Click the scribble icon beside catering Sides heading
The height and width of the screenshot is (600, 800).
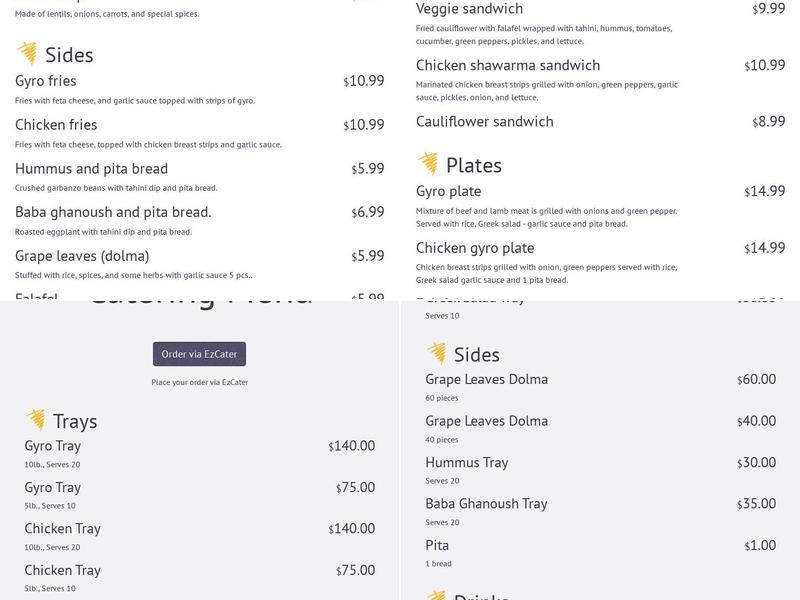click(438, 354)
